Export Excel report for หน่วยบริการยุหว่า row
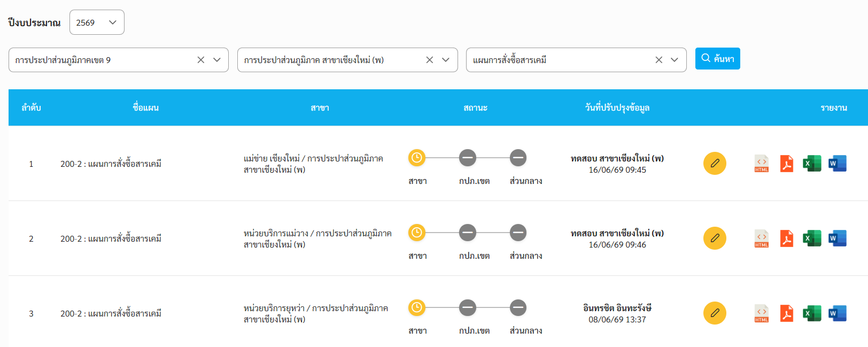The width and height of the screenshot is (868, 347). click(812, 313)
